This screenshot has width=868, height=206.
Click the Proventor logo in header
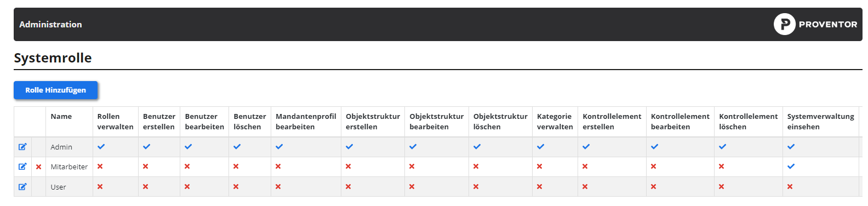tap(815, 24)
